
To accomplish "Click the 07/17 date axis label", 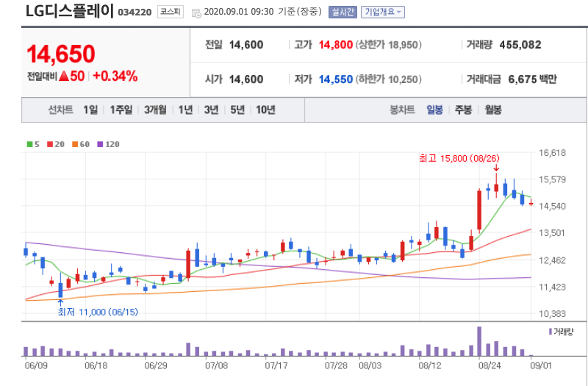I will point(276,365).
